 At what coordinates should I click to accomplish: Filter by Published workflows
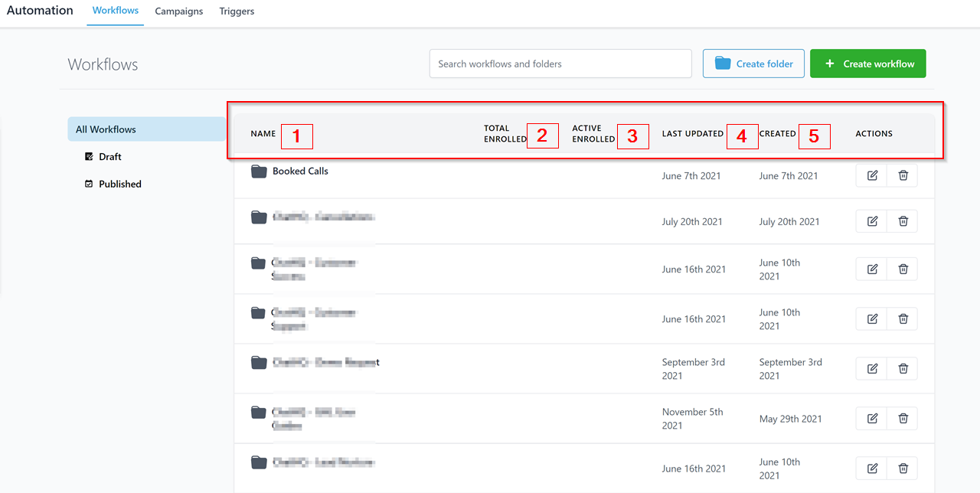119,184
